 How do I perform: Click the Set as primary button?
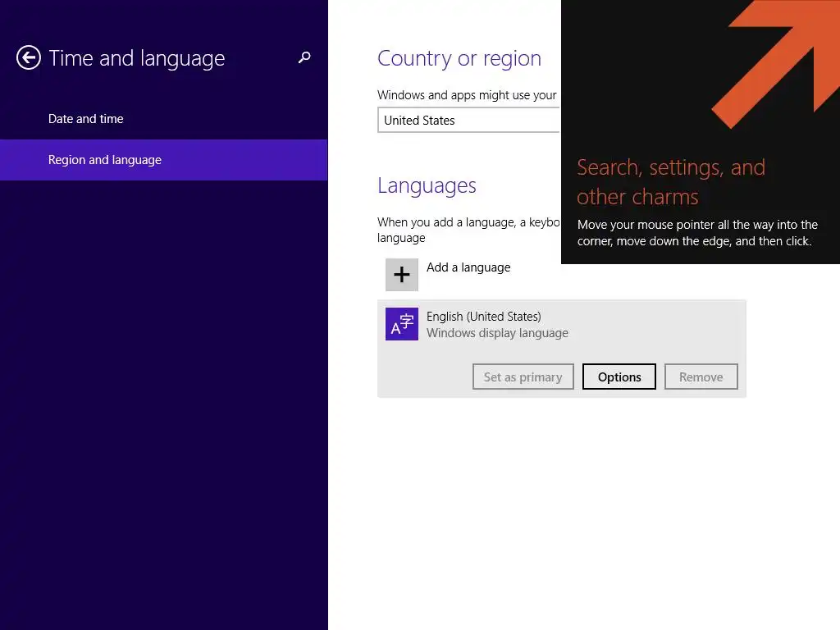523,377
